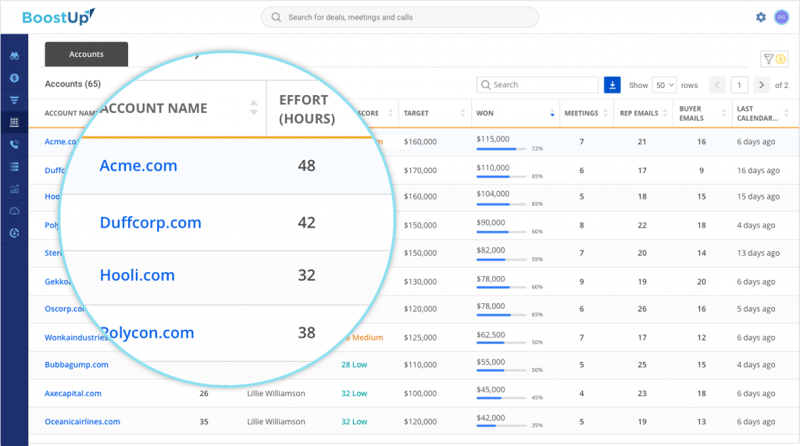Sort by the Meetings column arrows
This screenshot has width=800, height=446.
click(x=606, y=113)
